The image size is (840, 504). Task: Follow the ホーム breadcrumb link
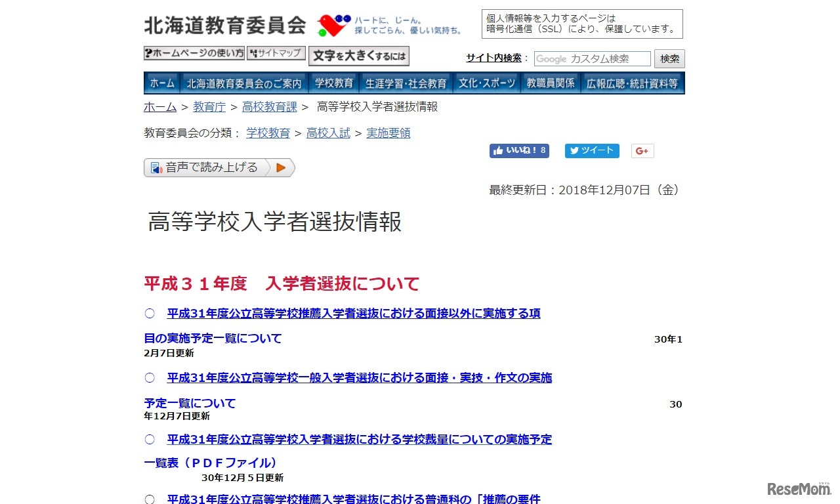click(x=160, y=107)
